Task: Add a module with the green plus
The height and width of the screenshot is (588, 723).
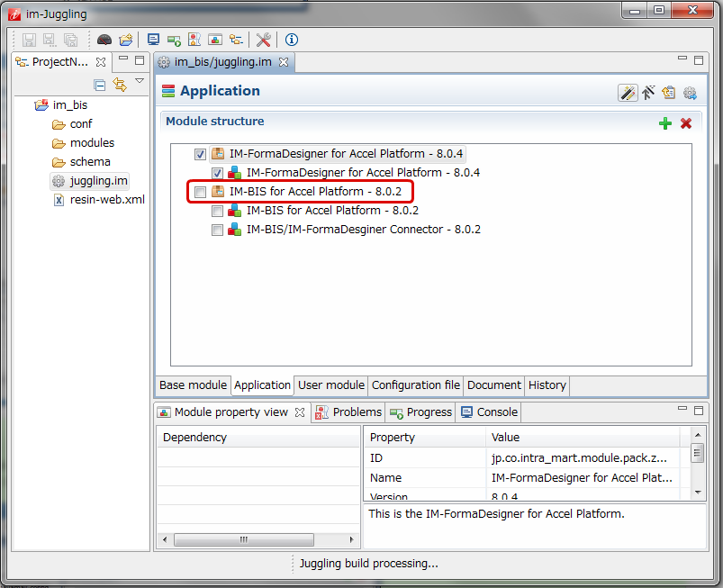Action: pos(664,123)
